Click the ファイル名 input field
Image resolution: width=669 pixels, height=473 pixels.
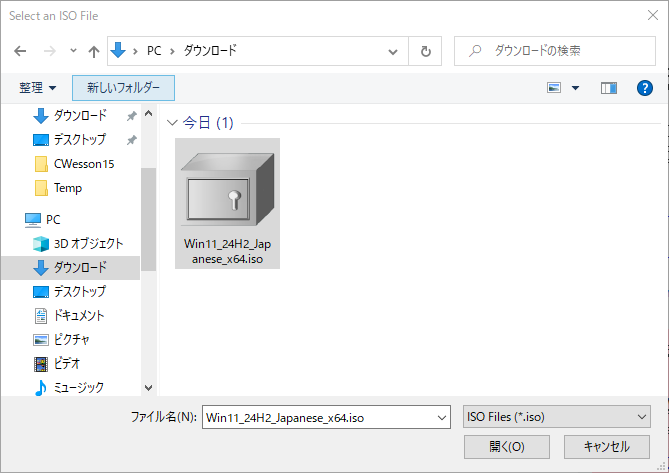click(x=326, y=417)
